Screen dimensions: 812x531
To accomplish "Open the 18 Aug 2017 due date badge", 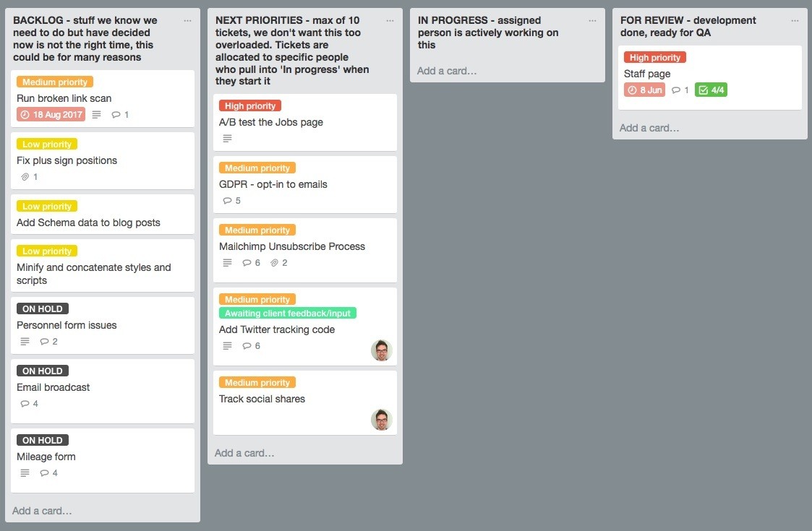I will pyautogui.click(x=50, y=114).
